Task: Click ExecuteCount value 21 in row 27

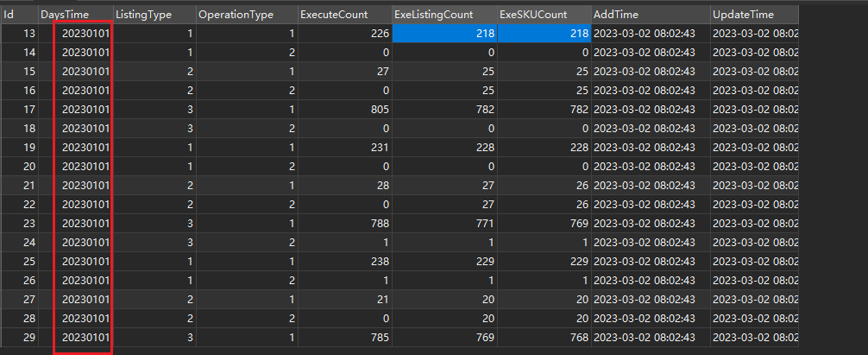Action: [x=345, y=299]
